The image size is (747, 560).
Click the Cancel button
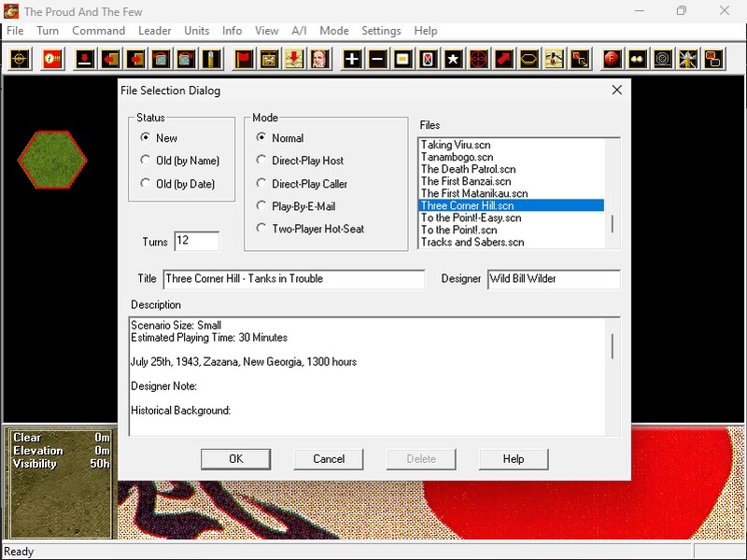(x=329, y=459)
